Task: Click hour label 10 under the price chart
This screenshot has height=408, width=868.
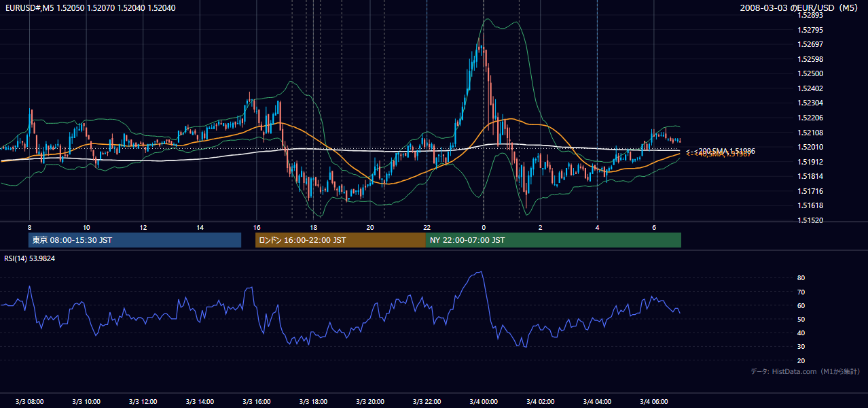Action: click(x=86, y=227)
